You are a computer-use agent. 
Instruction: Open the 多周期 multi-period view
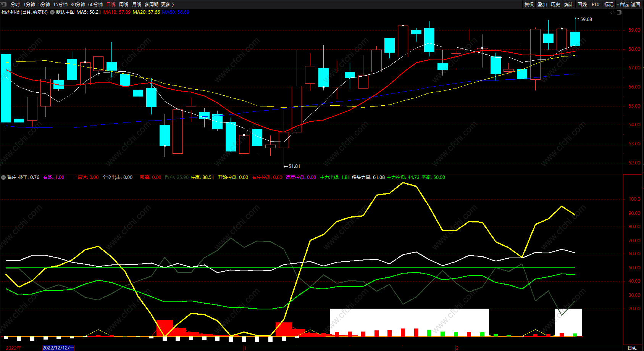point(152,4)
